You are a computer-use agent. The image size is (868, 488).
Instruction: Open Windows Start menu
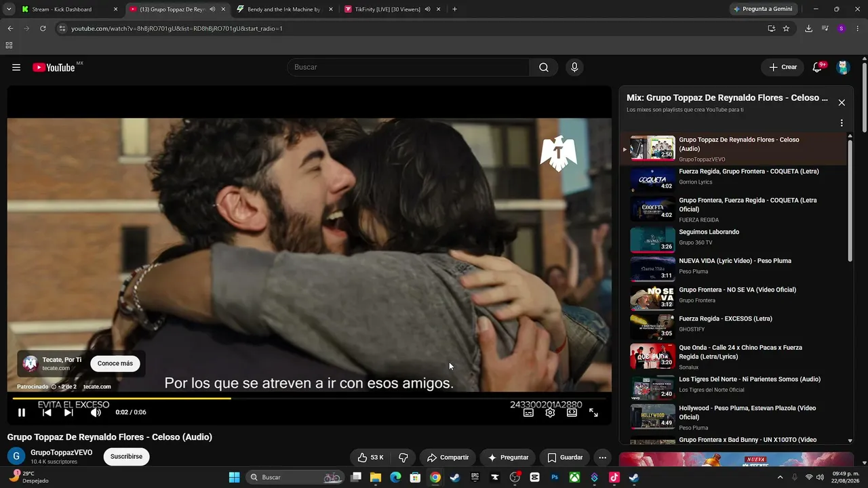pos(234,477)
